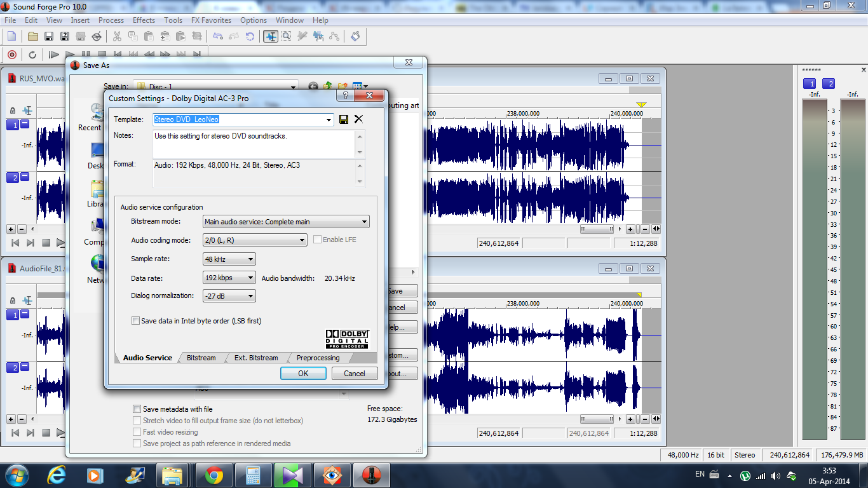The height and width of the screenshot is (488, 868).
Task: Switch to the Bitstream tab
Action: 201,358
